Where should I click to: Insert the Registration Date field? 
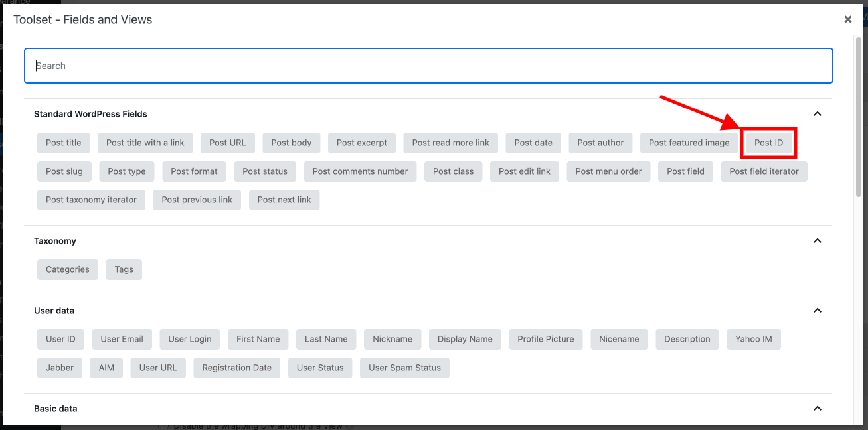(x=237, y=368)
